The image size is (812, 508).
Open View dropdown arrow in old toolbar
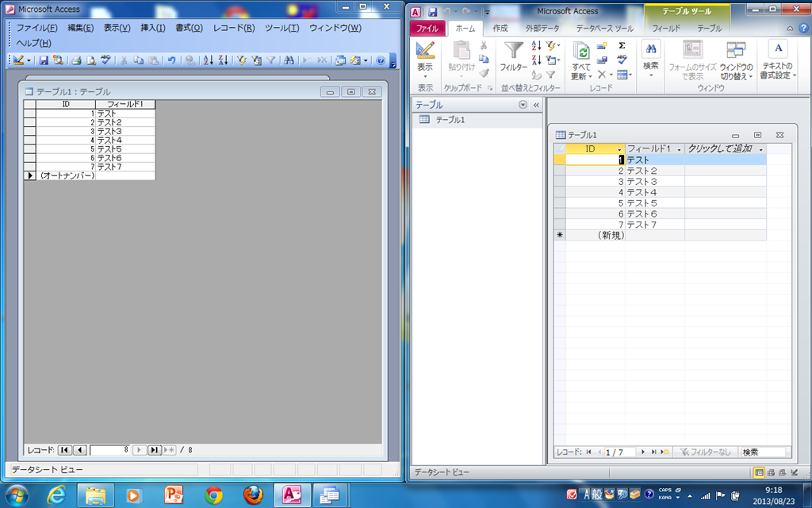tap(29, 60)
